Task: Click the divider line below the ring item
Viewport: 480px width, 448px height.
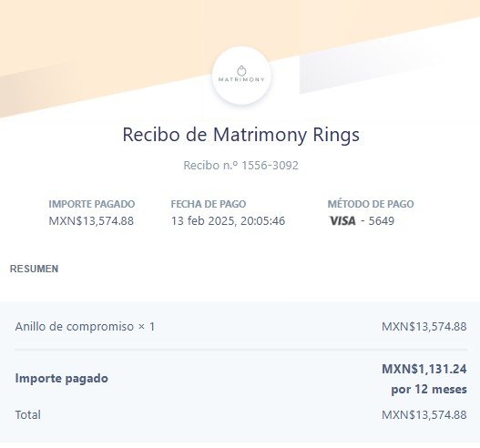Action: coord(241,349)
